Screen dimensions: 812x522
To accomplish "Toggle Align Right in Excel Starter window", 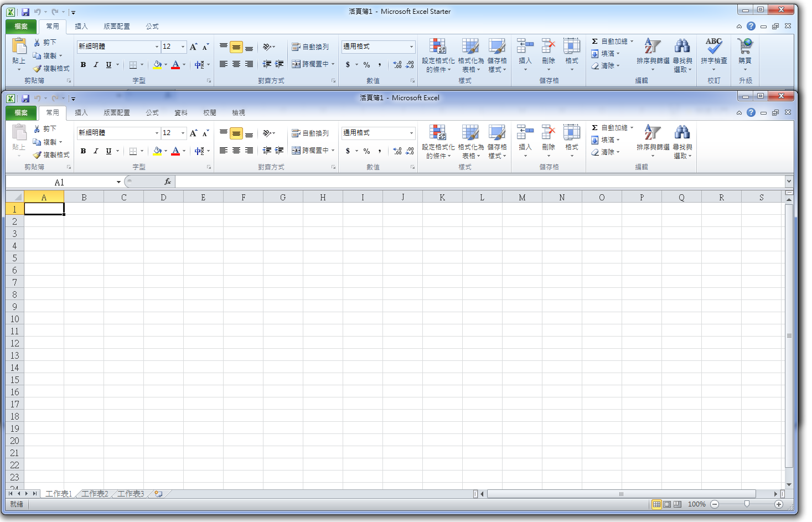I will (x=249, y=64).
